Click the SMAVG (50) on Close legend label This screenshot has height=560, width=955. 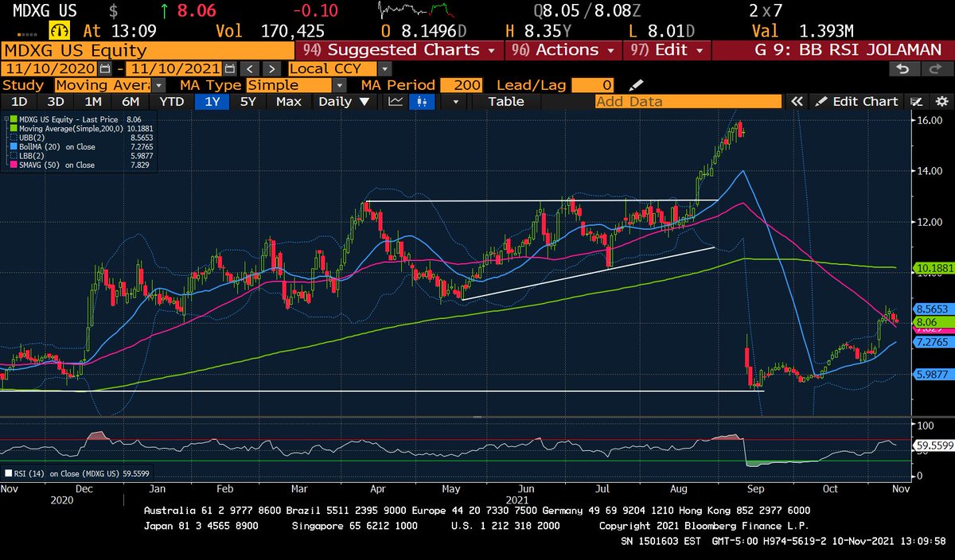(x=56, y=165)
